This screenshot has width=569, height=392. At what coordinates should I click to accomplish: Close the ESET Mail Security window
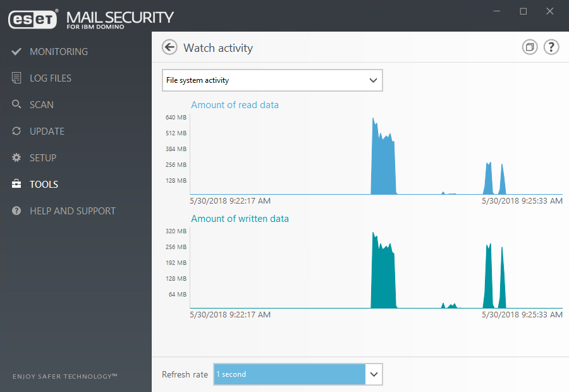tap(550, 11)
